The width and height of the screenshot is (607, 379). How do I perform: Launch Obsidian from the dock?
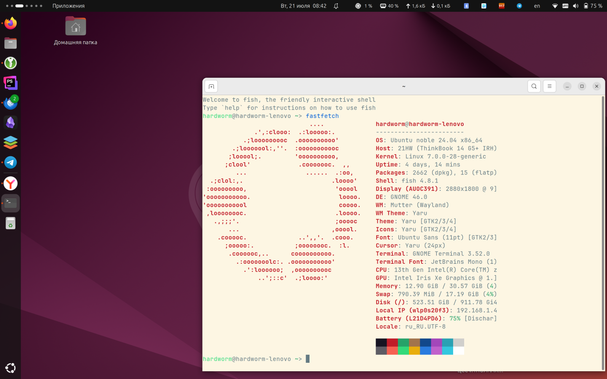(10, 123)
